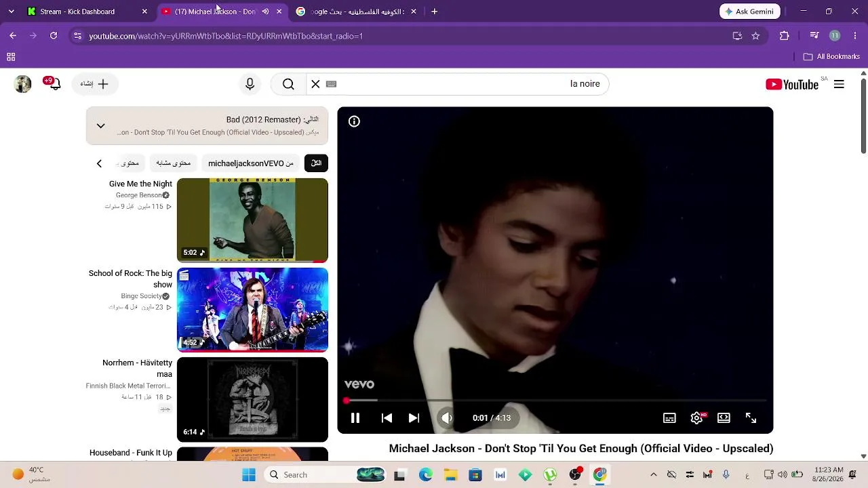Open the Chrome profile avatar
The height and width of the screenshot is (488, 868).
[835, 36]
